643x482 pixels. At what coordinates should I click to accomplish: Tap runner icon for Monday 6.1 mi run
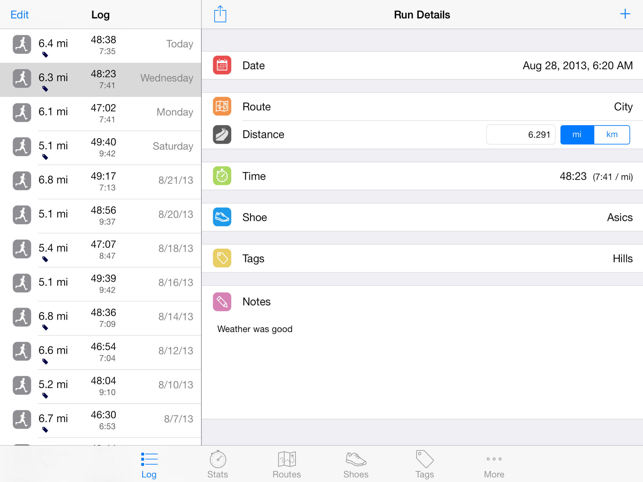(x=22, y=112)
